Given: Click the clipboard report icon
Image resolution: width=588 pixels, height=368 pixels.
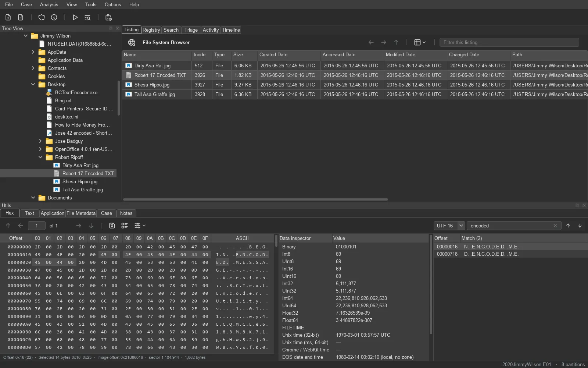Looking at the screenshot, I should pyautogui.click(x=108, y=17).
